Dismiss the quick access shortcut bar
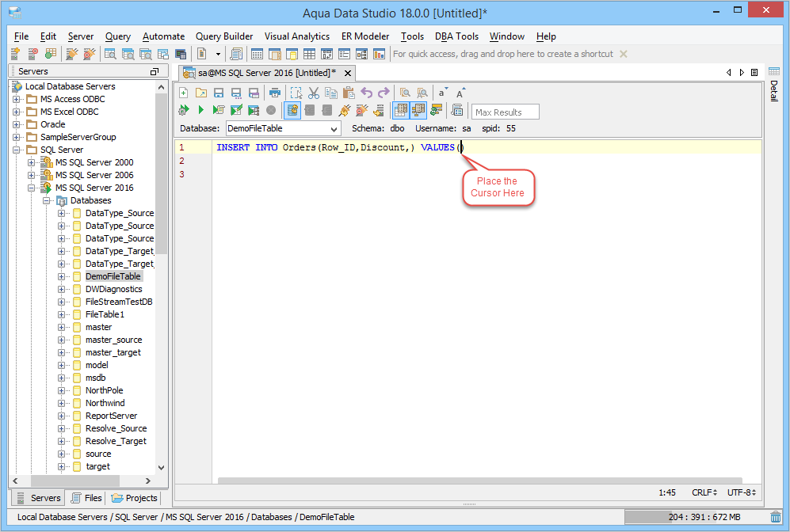Viewport: 790px width, 532px height. pos(624,54)
